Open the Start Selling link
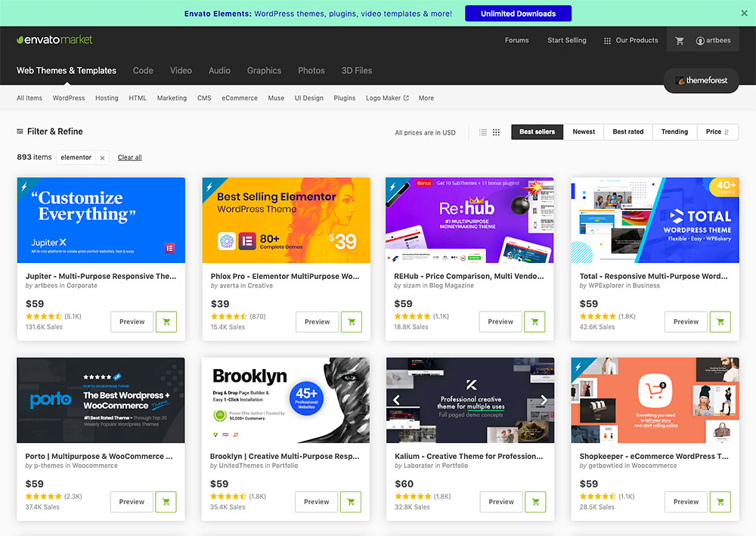 point(567,41)
